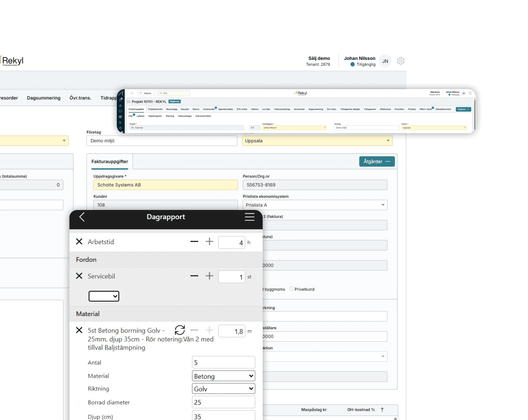Screen dimensions: 528x420
Task: Click the sort arrow next to OH-kostnad %
Action: 382,410
